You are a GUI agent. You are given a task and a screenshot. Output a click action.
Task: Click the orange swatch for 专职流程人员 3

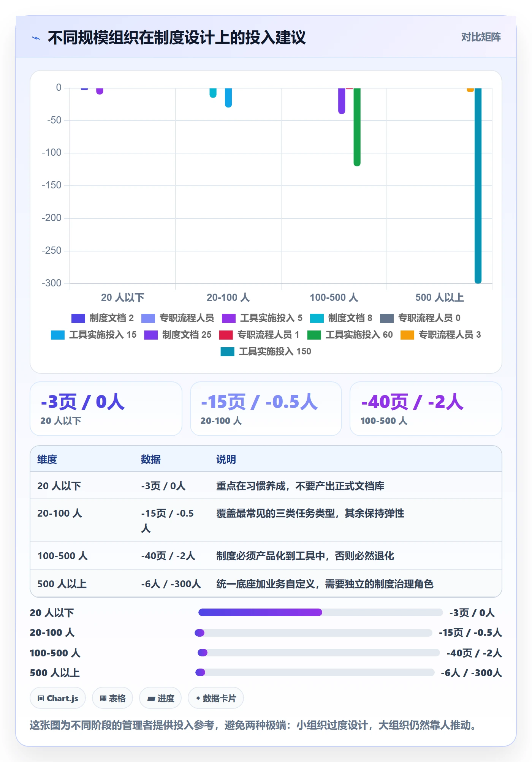pos(407,335)
